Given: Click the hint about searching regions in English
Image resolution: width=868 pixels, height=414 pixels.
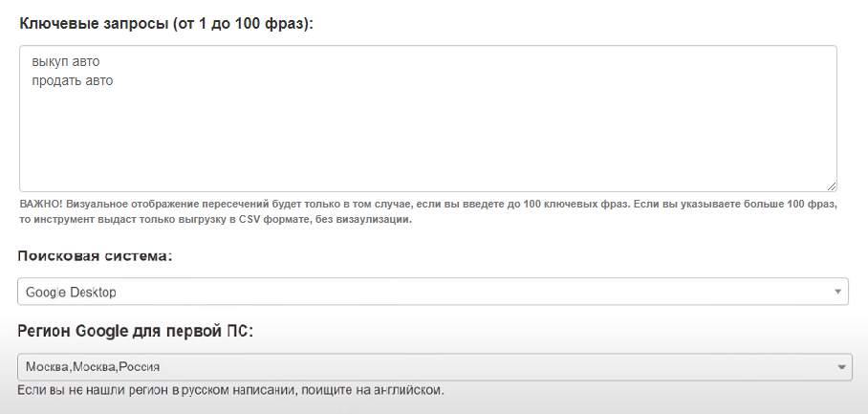Looking at the screenshot, I should click(230, 390).
